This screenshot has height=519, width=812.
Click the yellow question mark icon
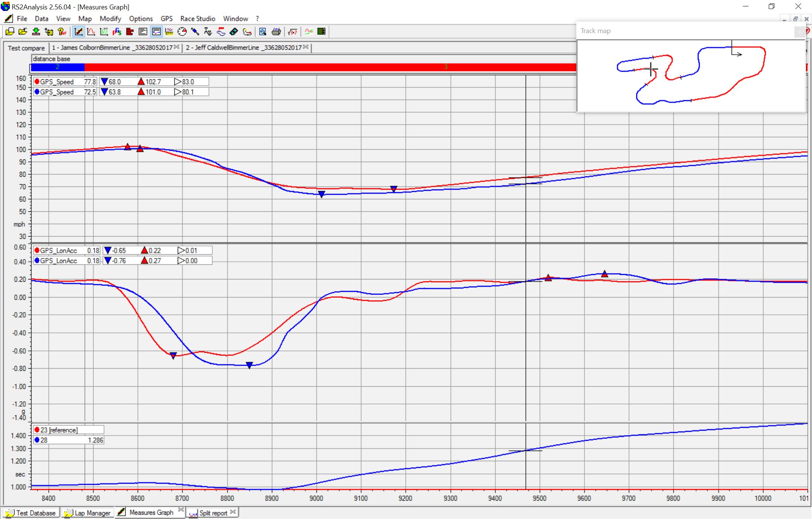(62, 32)
